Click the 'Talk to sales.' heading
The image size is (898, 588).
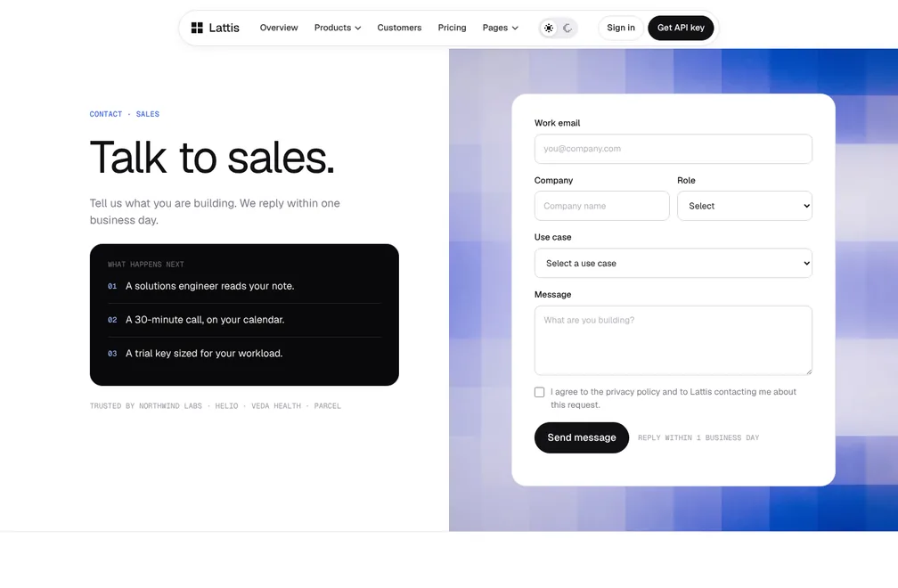(212, 158)
